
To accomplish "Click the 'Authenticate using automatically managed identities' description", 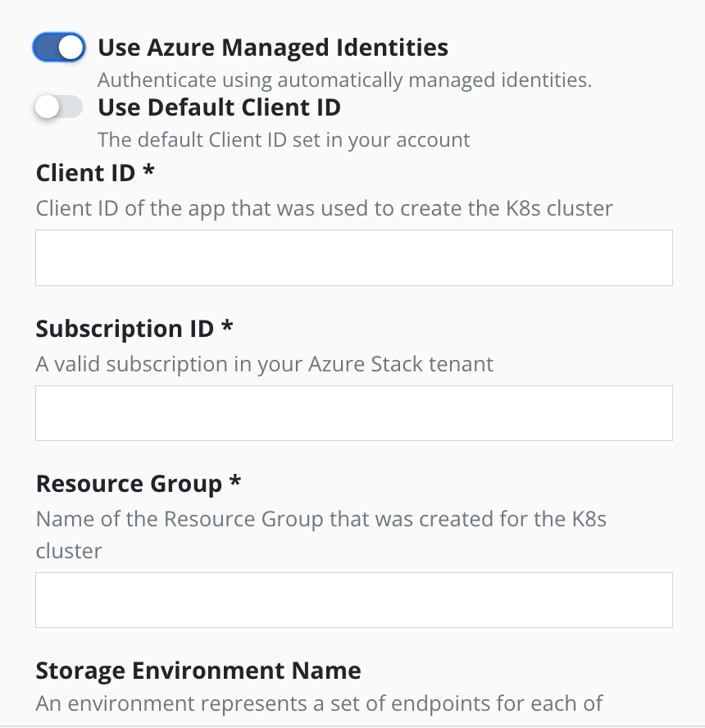I will coord(344,80).
